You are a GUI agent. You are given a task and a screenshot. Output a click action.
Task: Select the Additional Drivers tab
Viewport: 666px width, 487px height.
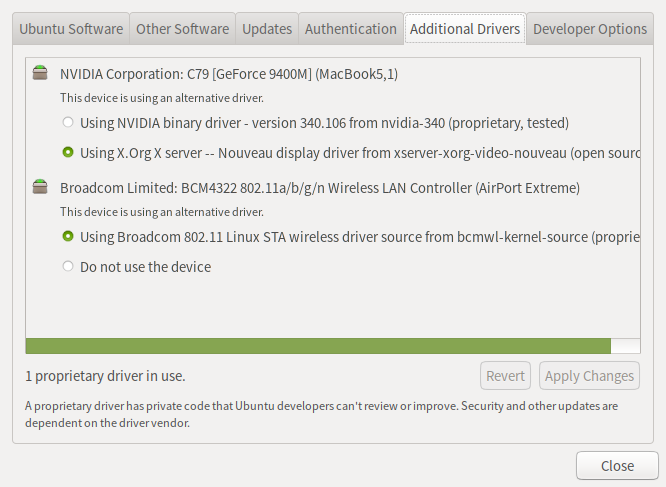click(465, 29)
